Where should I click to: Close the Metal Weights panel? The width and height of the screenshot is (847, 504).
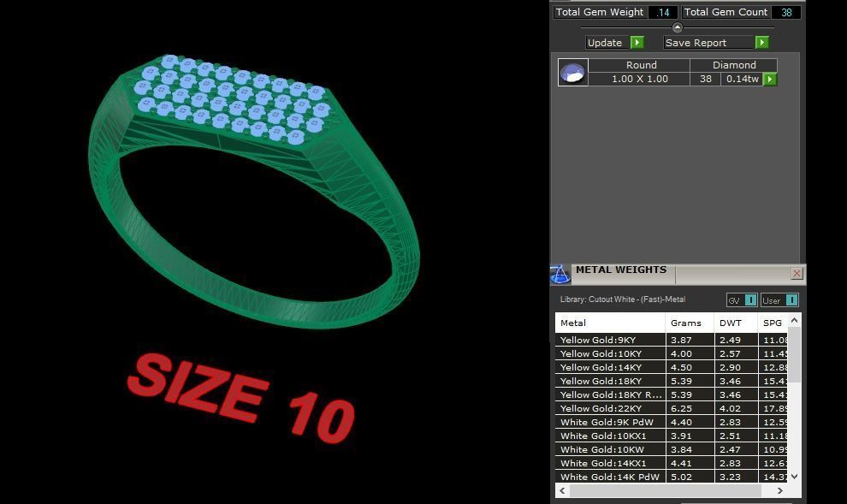click(x=797, y=273)
